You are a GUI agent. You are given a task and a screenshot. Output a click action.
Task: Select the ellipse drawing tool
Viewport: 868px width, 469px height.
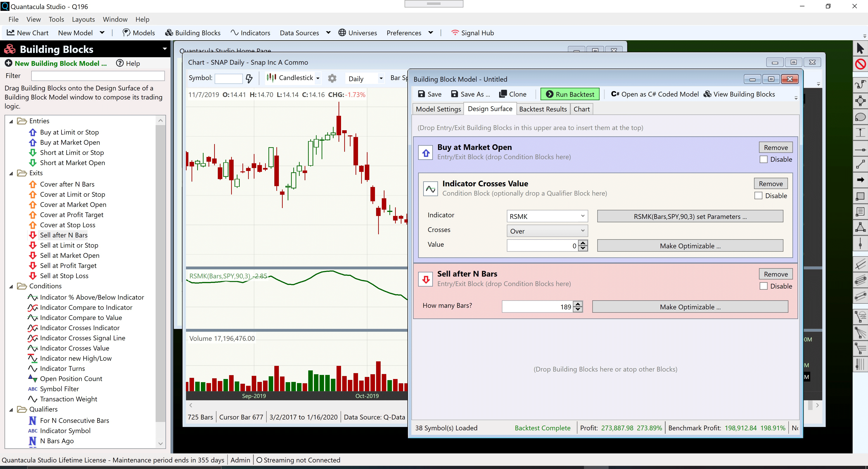coord(860,117)
